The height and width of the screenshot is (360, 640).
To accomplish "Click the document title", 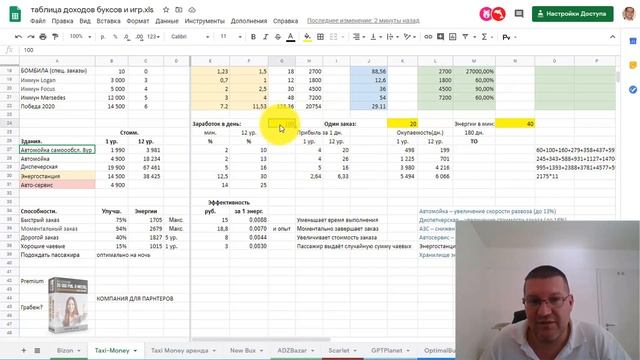I will pos(92,9).
